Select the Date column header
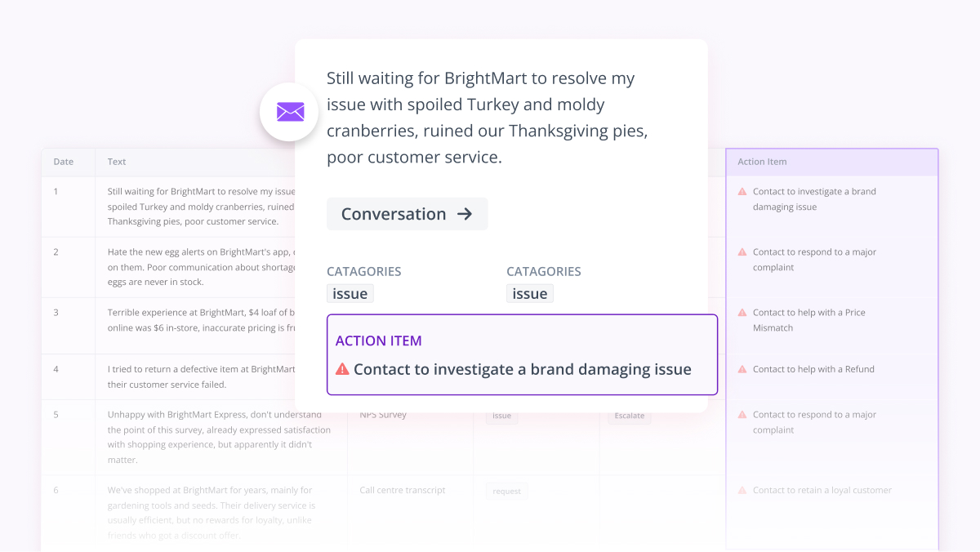 [x=64, y=162]
